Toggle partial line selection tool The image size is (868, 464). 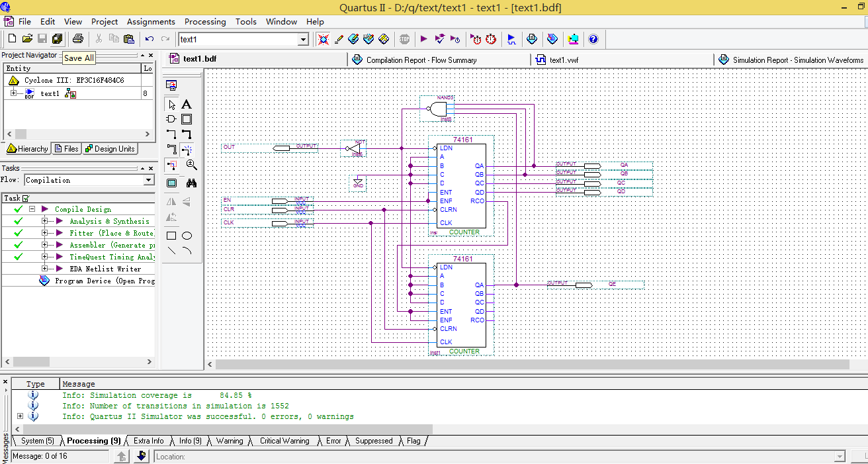(x=171, y=165)
